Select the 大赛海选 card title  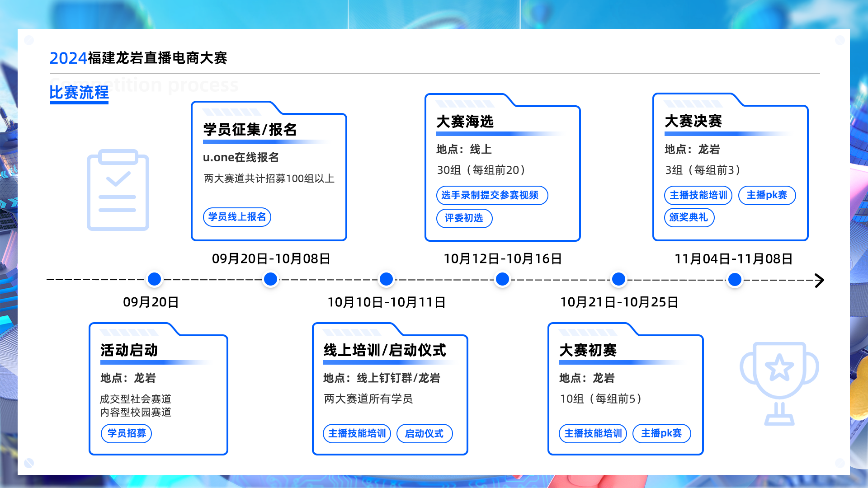465,122
